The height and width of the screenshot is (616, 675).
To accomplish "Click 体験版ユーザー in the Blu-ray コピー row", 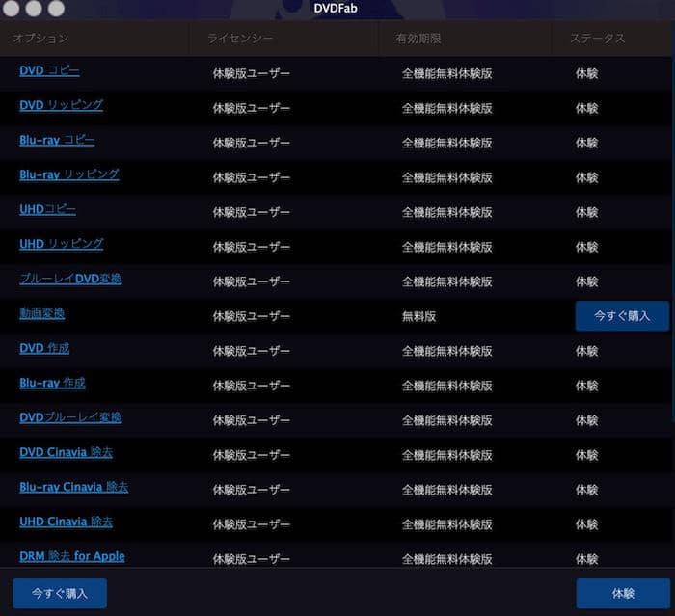I will 252,143.
